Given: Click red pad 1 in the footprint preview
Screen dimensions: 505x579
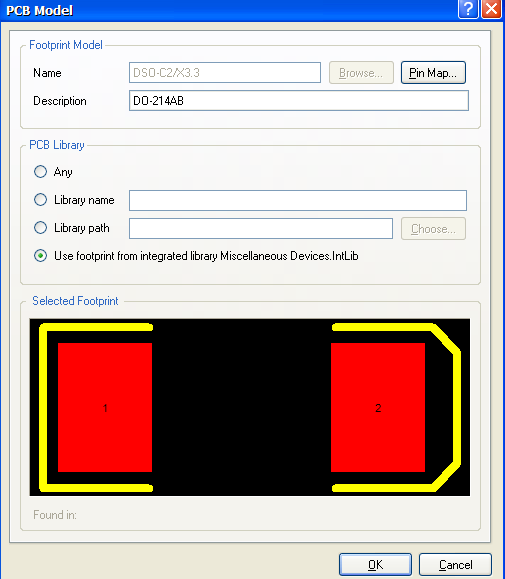Looking at the screenshot, I should 105,407.
